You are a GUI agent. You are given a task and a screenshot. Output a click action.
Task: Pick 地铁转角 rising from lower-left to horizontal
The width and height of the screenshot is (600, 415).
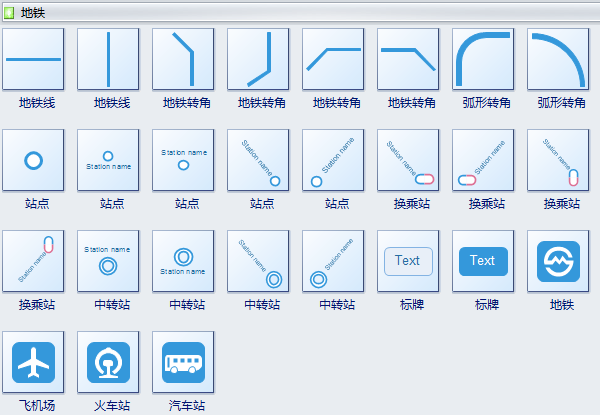[x=333, y=59]
